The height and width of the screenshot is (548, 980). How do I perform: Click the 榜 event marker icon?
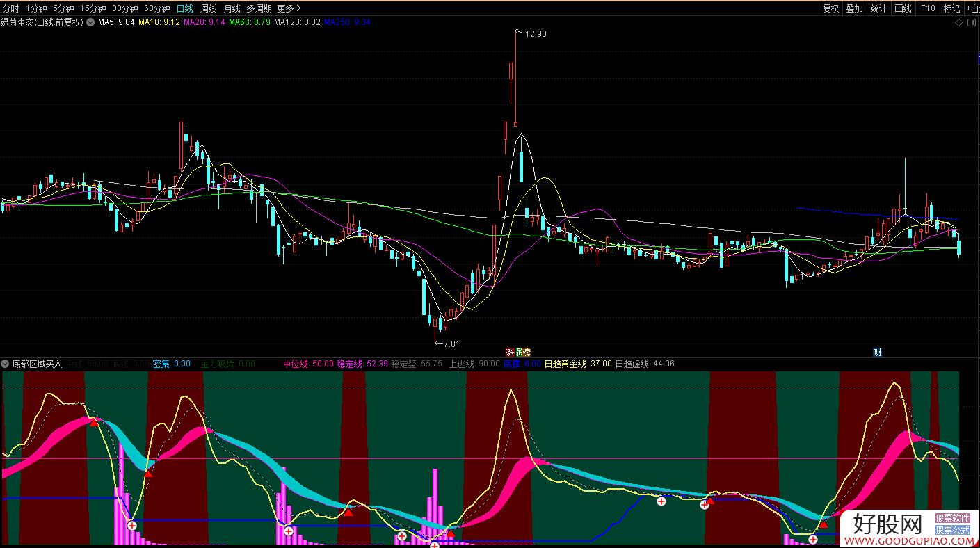(526, 353)
